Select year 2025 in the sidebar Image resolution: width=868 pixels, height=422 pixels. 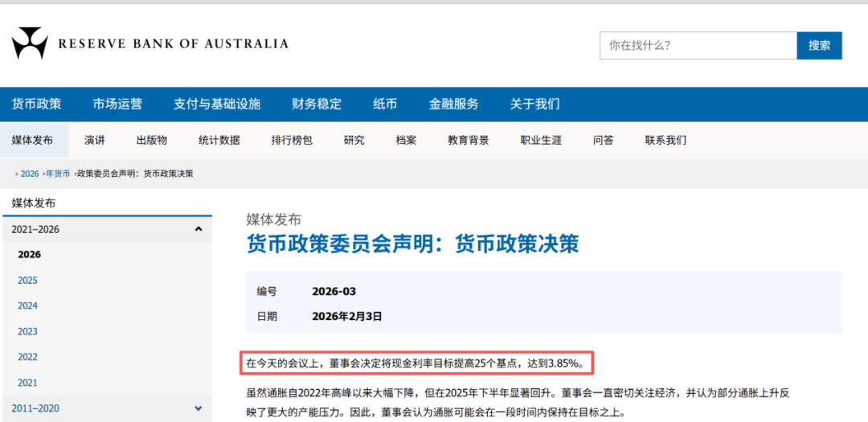(x=28, y=281)
